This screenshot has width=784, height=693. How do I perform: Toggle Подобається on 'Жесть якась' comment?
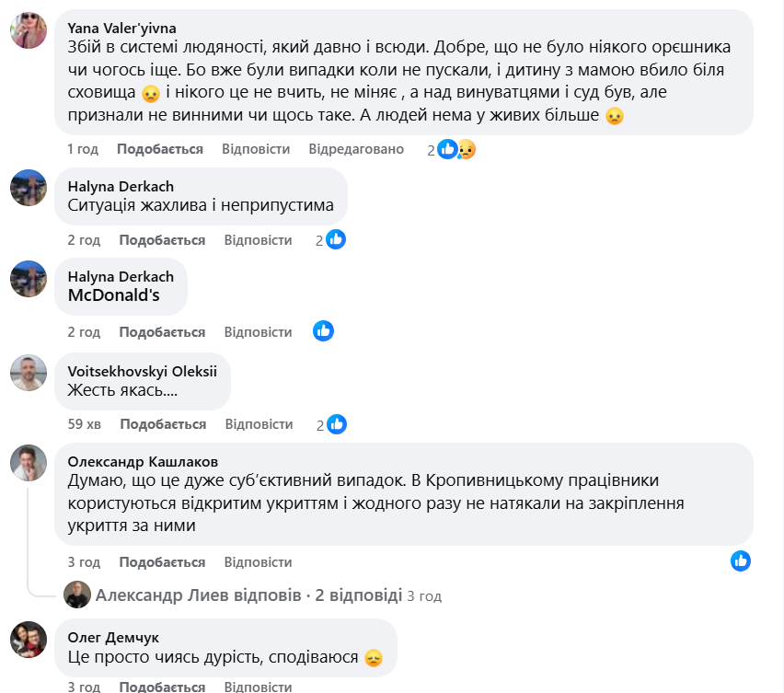click(163, 424)
